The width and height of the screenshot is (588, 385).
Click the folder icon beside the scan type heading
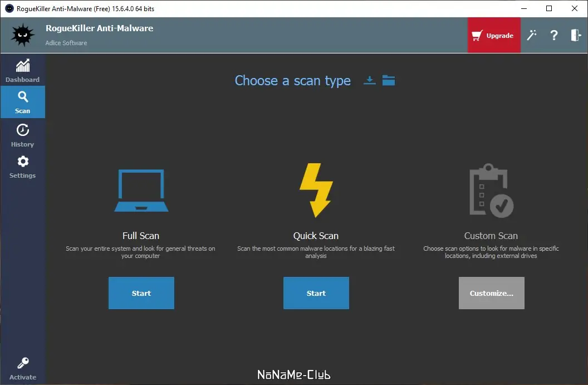pyautogui.click(x=389, y=80)
